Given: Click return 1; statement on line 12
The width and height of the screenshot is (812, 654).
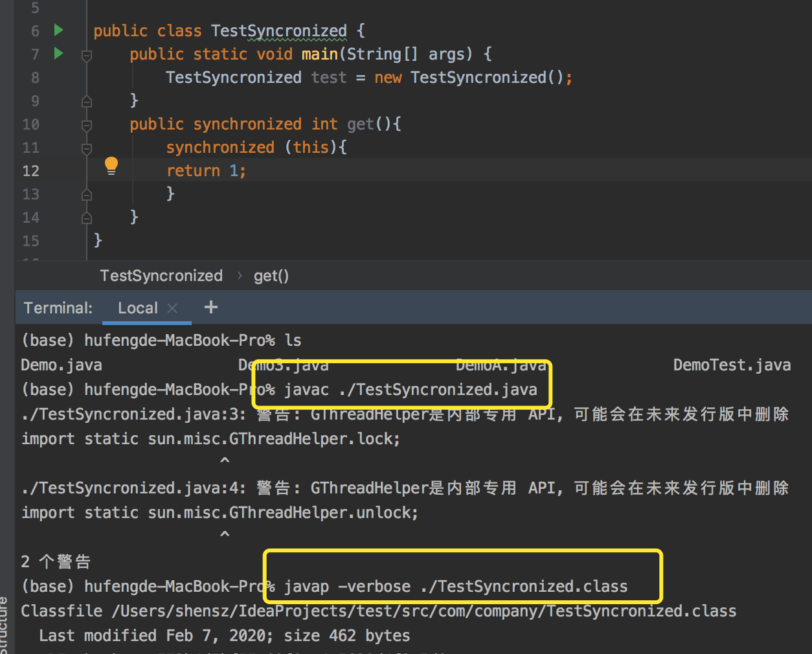Looking at the screenshot, I should 206,171.
